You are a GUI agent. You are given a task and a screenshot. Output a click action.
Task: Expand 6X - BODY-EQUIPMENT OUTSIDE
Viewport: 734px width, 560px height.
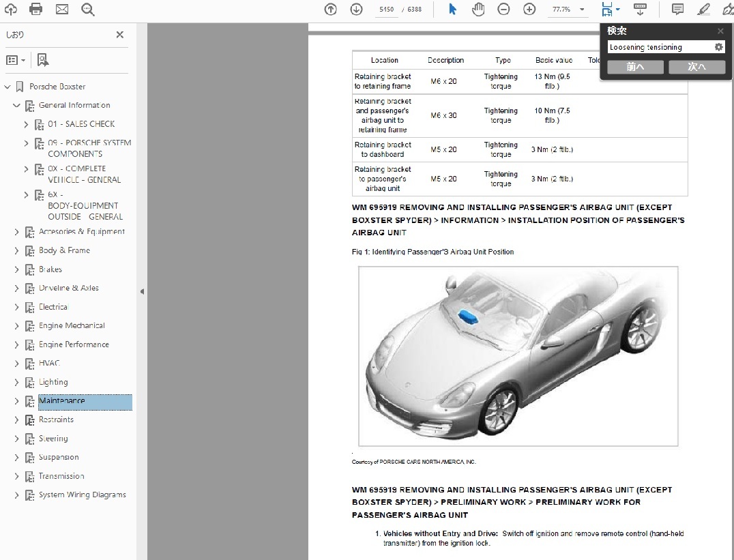pos(26,195)
